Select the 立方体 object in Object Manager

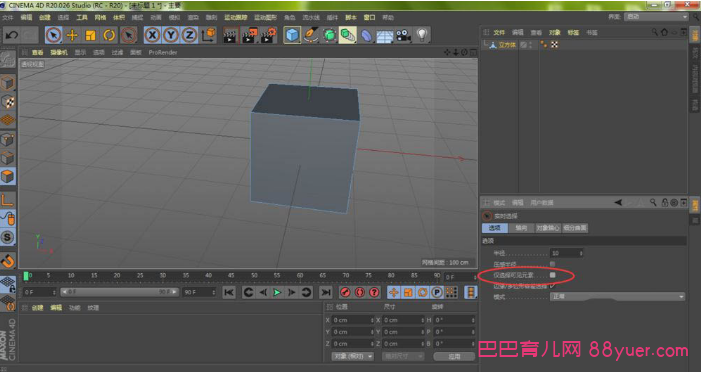click(x=507, y=45)
